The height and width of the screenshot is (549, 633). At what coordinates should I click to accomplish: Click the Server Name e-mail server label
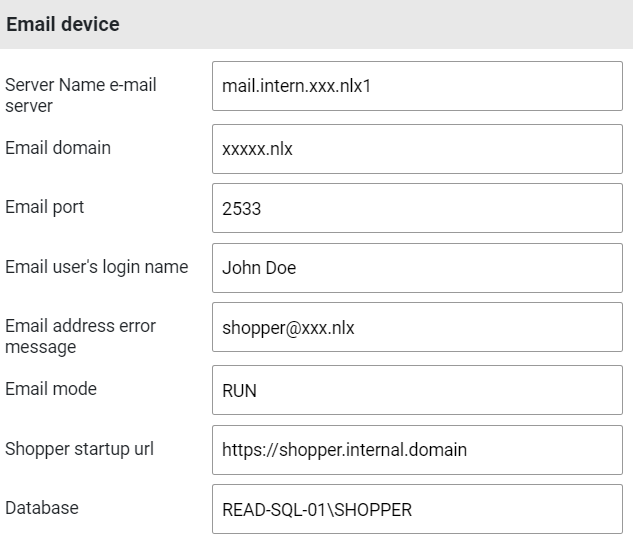coord(80,95)
